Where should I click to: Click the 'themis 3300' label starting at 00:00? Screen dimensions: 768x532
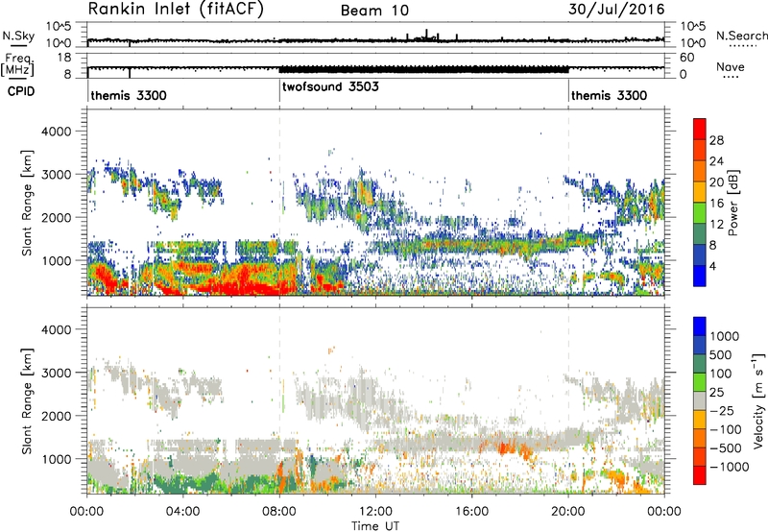tap(129, 95)
